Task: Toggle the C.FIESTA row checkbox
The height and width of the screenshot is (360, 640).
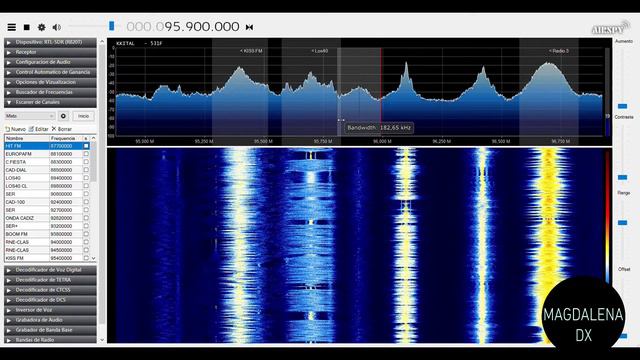Action: click(86, 162)
